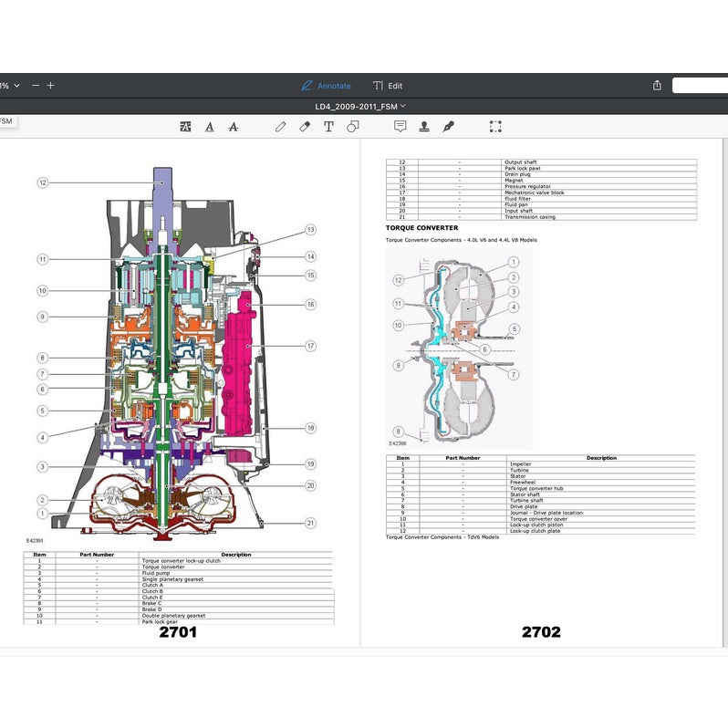This screenshot has width=728, height=728.
Task: Select the area selection tool
Action: pyautogui.click(x=495, y=127)
